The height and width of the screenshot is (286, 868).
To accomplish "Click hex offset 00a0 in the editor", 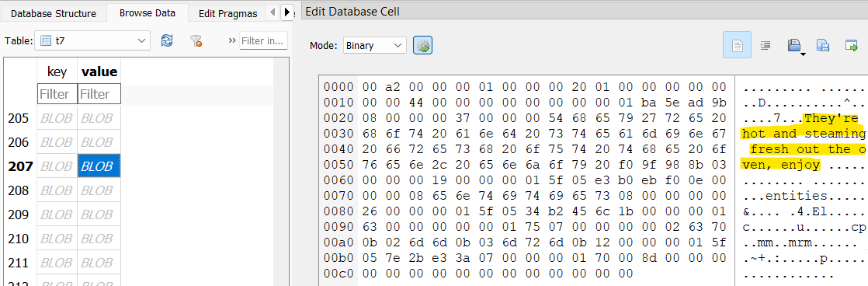I will 339,242.
